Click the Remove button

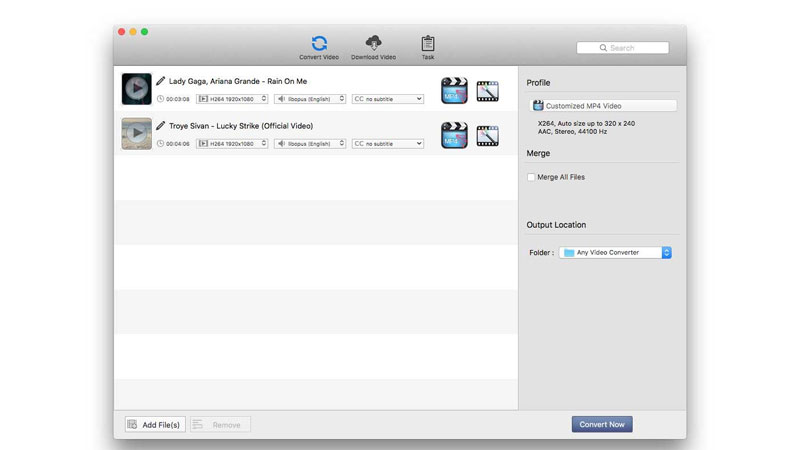[220, 424]
